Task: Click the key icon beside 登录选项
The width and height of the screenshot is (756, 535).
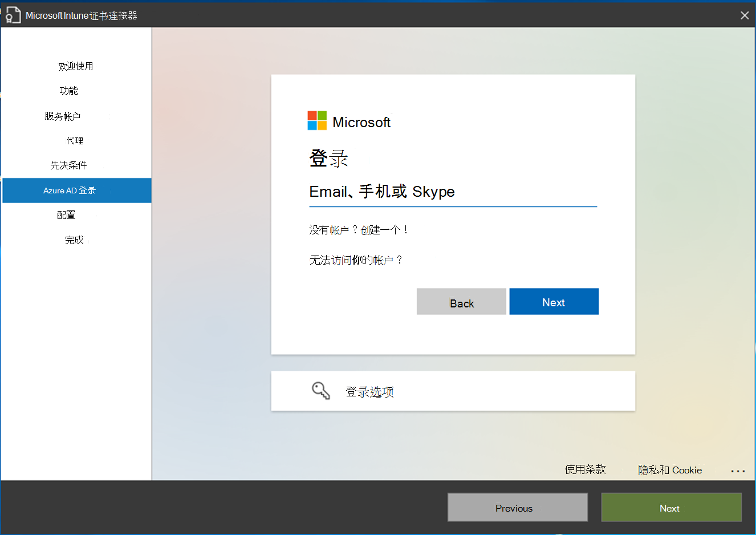Action: tap(321, 391)
